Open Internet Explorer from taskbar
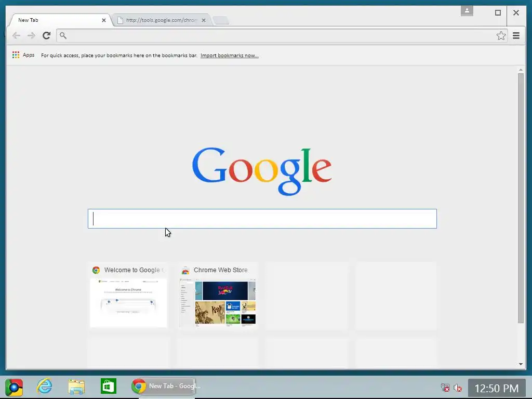 [x=45, y=386]
